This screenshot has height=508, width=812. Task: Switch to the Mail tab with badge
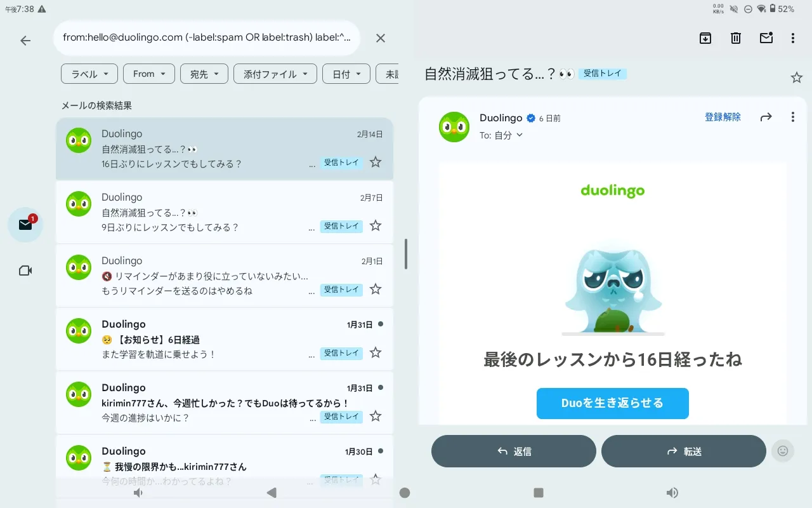click(25, 224)
